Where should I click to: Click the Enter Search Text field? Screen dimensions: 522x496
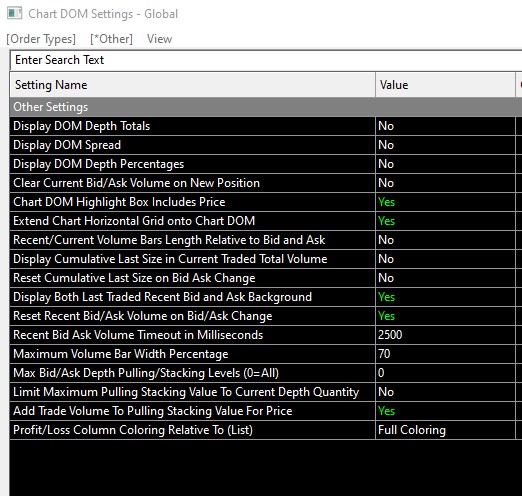[x=266, y=60]
